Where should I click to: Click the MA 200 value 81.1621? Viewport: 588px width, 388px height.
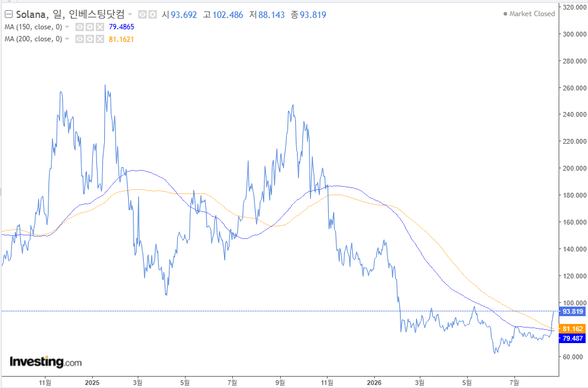pyautogui.click(x=122, y=40)
